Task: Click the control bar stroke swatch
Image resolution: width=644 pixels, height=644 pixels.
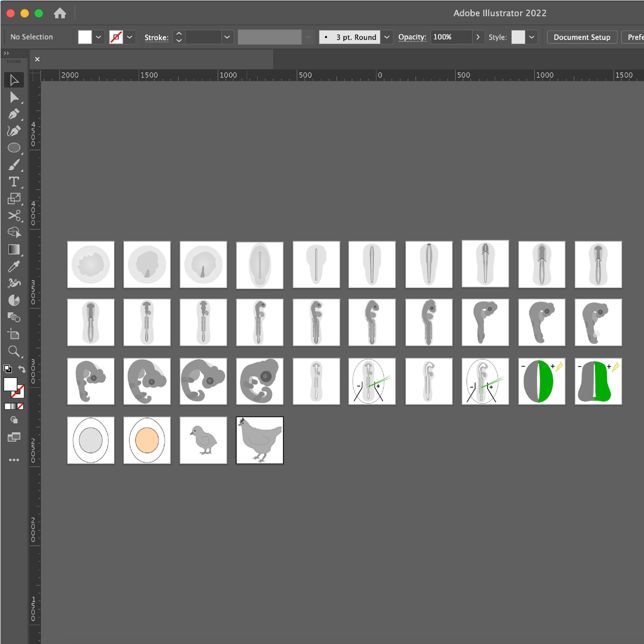Action: point(116,37)
